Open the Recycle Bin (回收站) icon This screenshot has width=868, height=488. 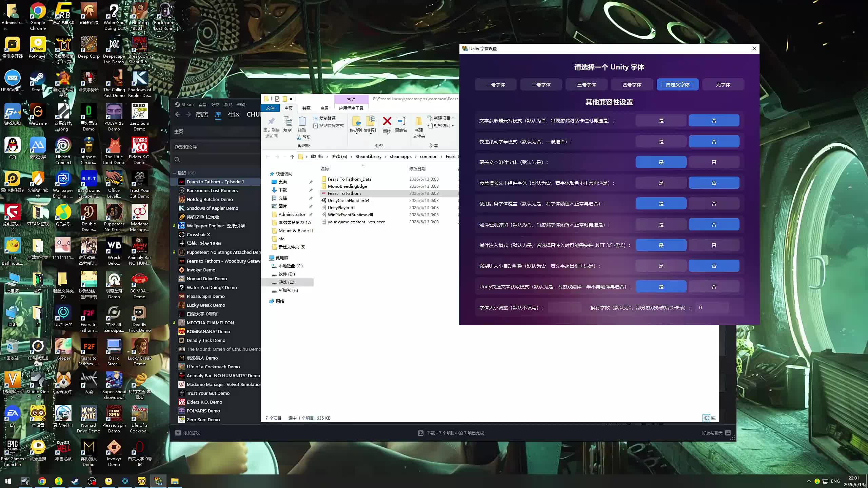13,349
